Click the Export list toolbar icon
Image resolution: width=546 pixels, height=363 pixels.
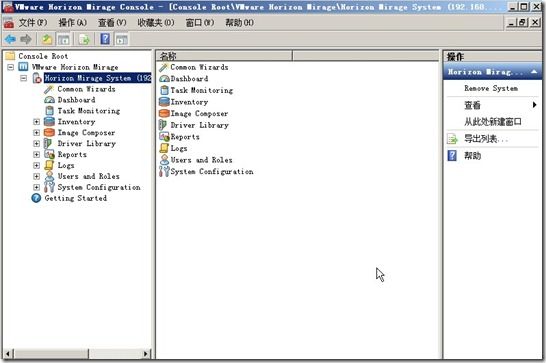[x=84, y=39]
